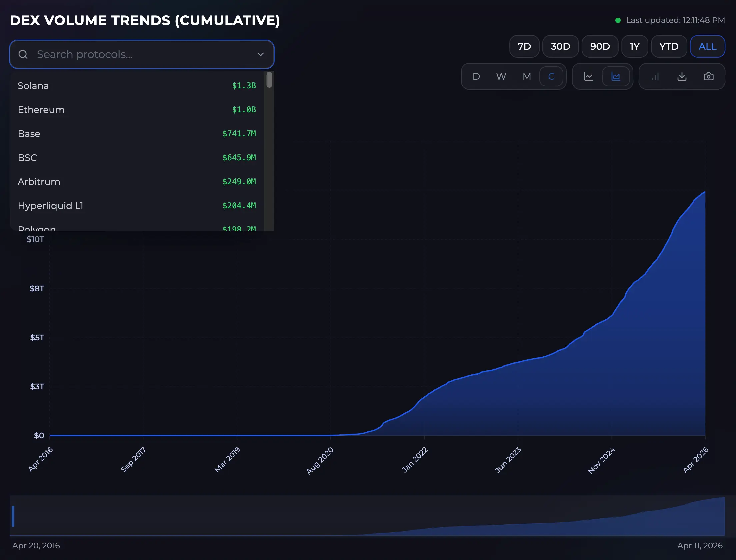Click the dropdown list scrollbar thumb

click(x=269, y=80)
